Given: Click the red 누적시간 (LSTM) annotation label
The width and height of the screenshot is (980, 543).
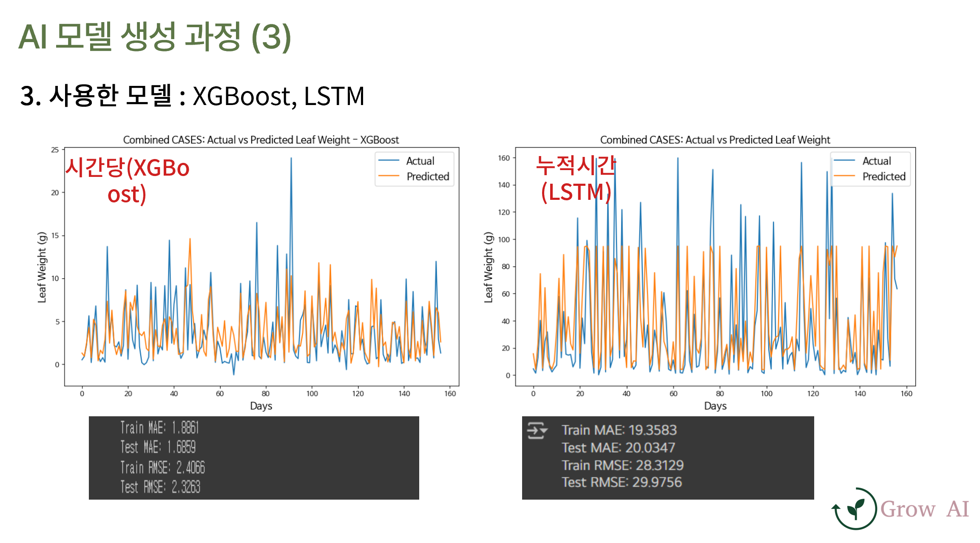Looking at the screenshot, I should tap(576, 179).
